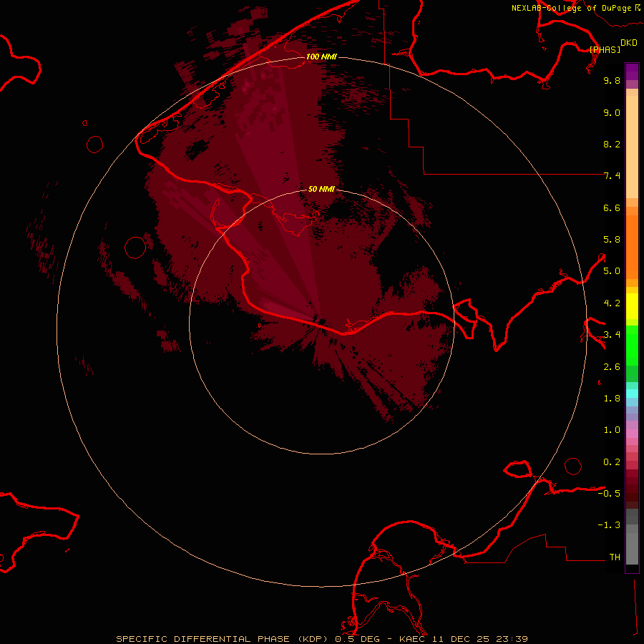The width and height of the screenshot is (644, 644).
Task: Pick the gray color bar segment near TH
Action: coord(632,548)
